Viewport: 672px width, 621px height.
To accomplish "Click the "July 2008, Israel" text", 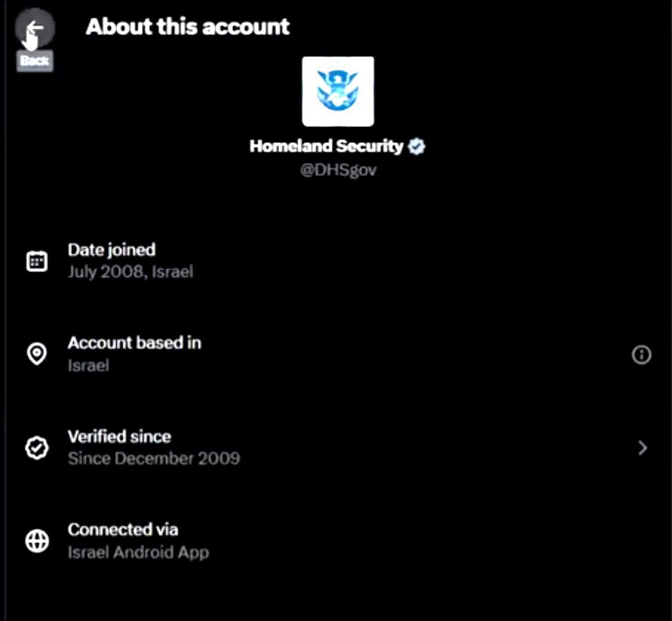I will [x=130, y=272].
